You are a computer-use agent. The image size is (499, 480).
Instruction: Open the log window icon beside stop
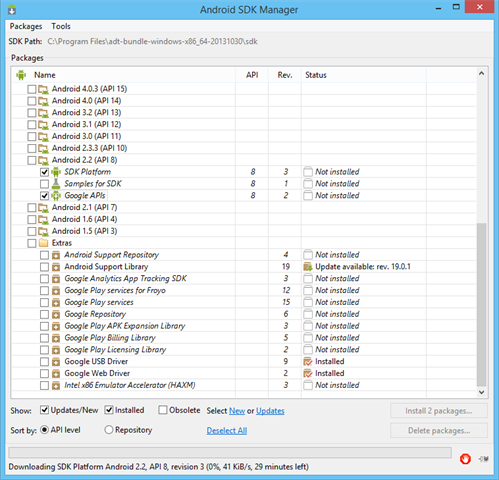click(x=484, y=459)
